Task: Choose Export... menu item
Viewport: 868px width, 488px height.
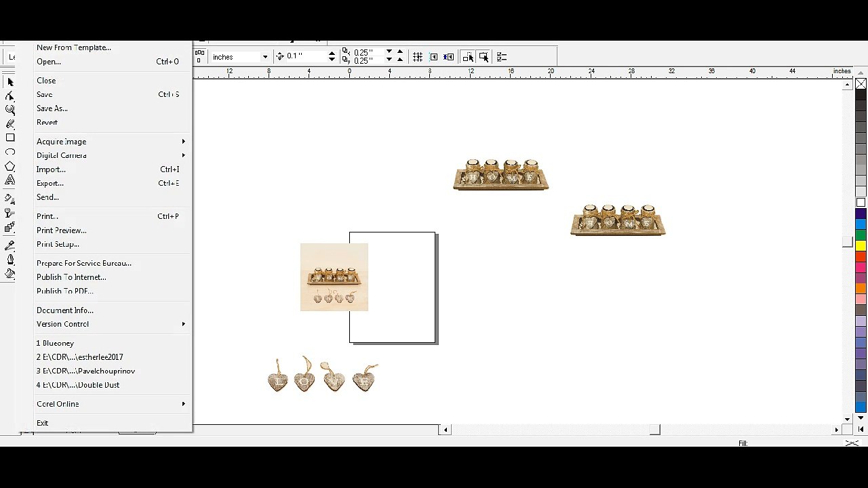Action: coord(111,183)
